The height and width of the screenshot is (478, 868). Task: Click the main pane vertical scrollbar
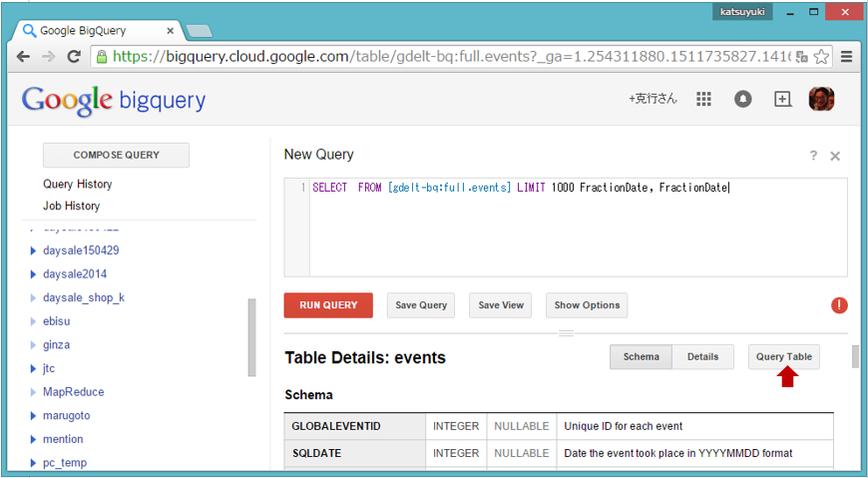[855, 356]
